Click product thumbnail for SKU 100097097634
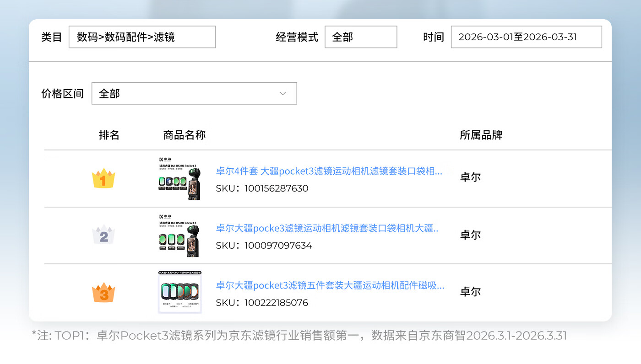 coord(180,235)
